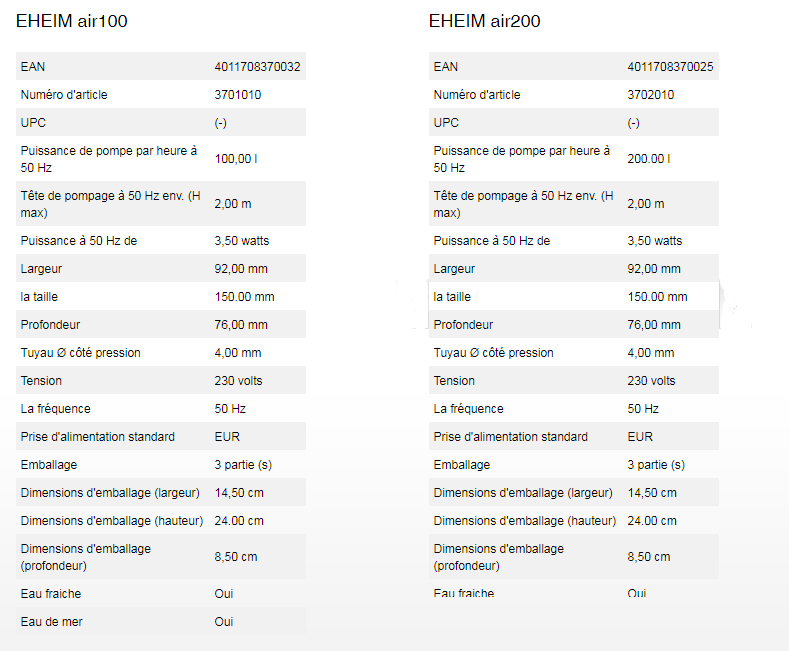Click air200 Profondeur value 76,00 mm
The height and width of the screenshot is (651, 789).
[x=654, y=325]
